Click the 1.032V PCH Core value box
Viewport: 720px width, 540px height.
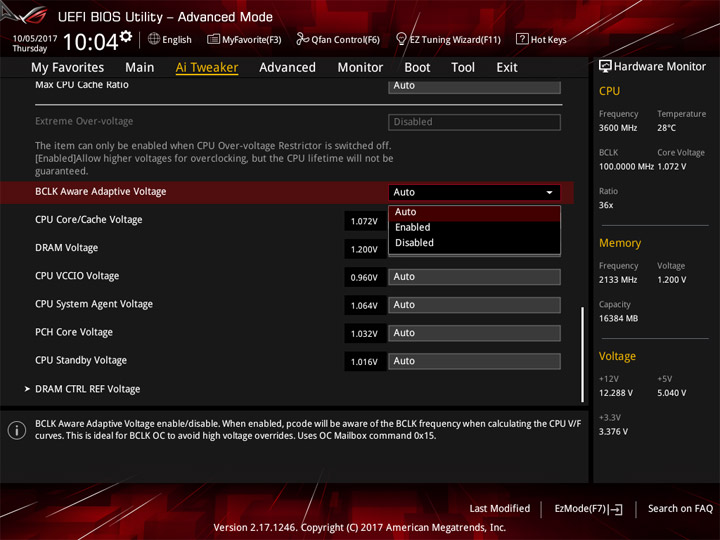click(365, 333)
